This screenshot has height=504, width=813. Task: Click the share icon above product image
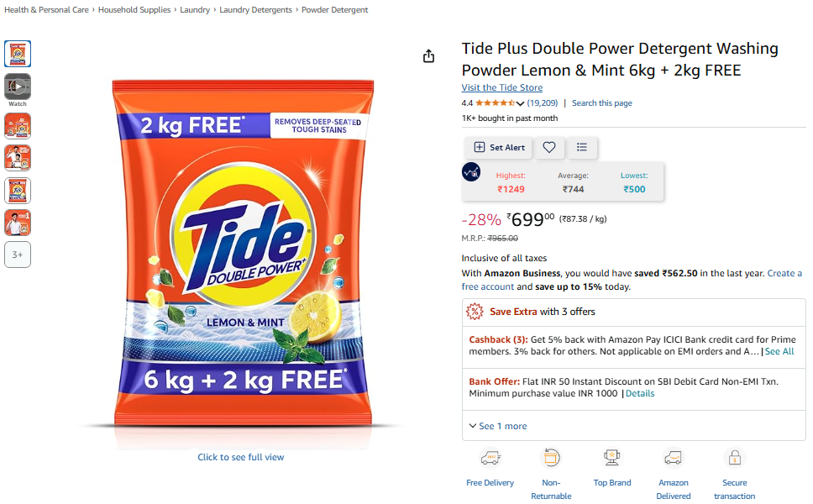click(429, 56)
